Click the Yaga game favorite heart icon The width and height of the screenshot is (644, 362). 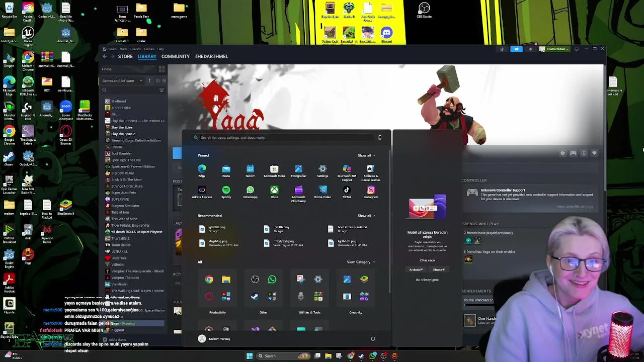(594, 153)
